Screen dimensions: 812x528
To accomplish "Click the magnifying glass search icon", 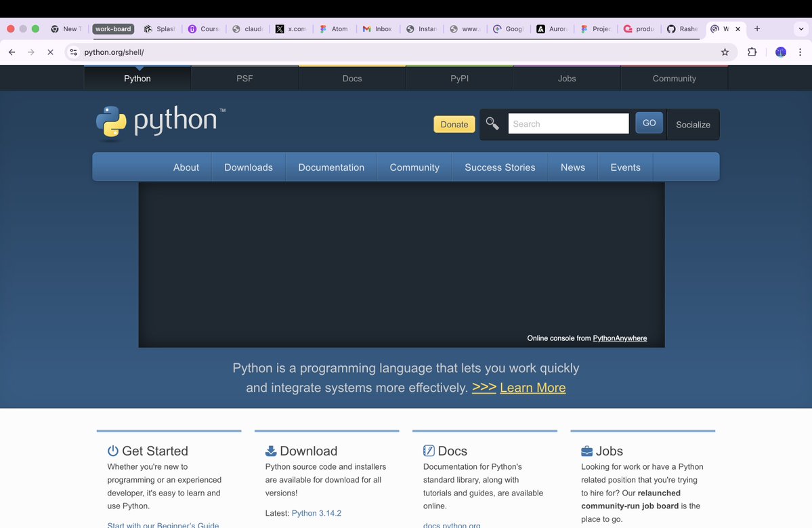I will [492, 123].
